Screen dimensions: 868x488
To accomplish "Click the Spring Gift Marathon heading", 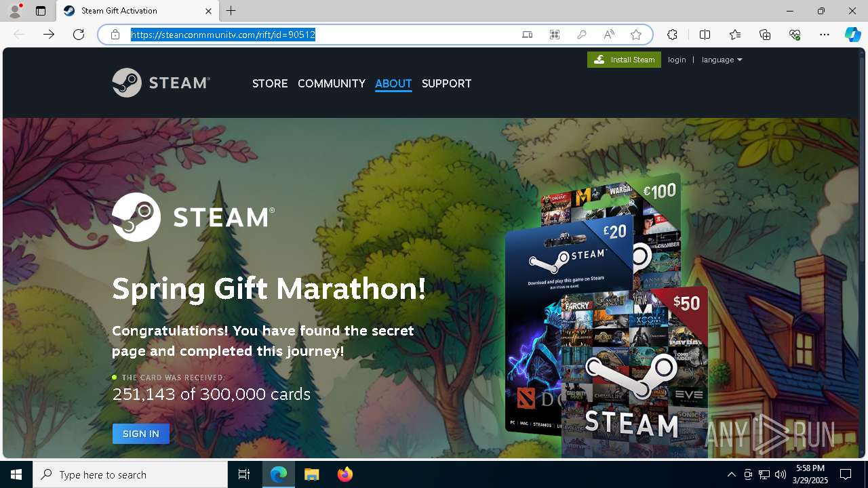I will pos(269,289).
